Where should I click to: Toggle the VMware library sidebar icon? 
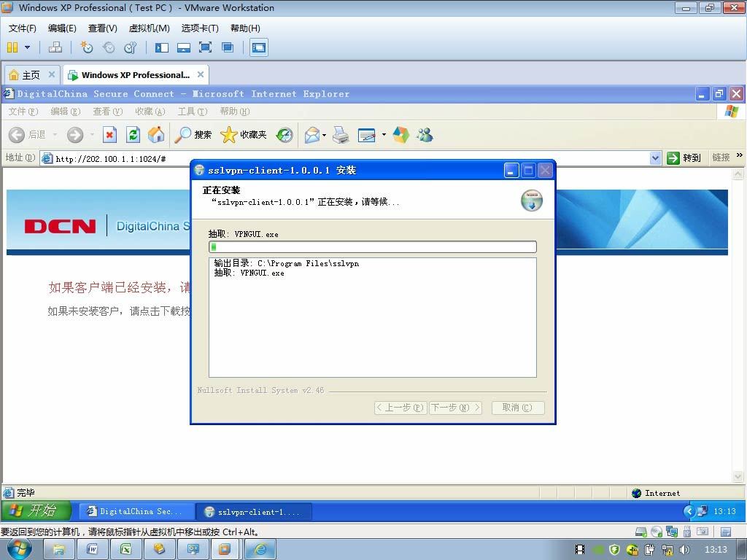(162, 47)
